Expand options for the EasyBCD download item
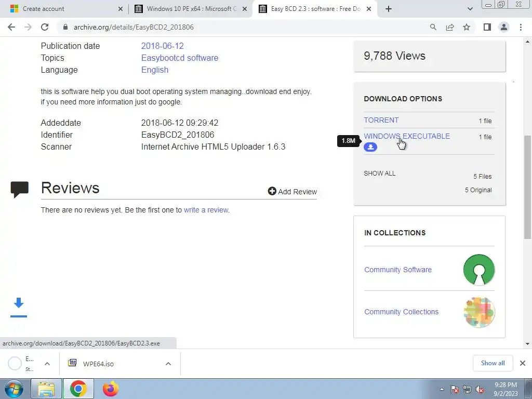Screen dimensions: 532x399 pos(47,364)
